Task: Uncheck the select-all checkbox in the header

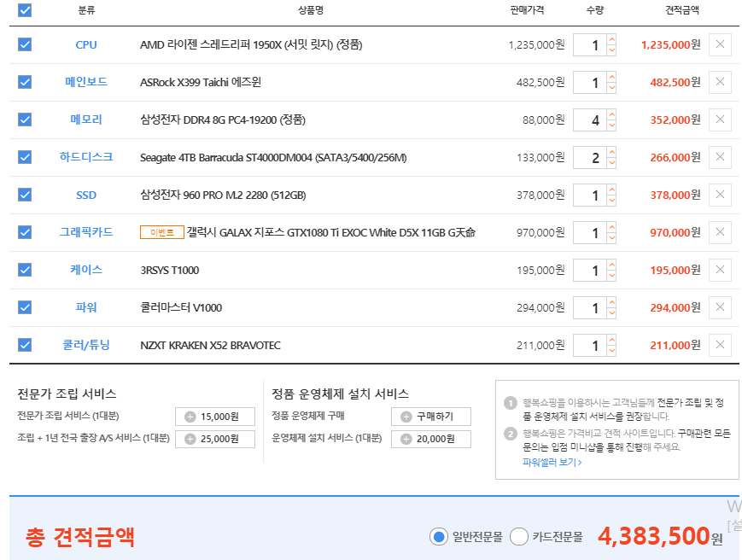Action: click(24, 9)
